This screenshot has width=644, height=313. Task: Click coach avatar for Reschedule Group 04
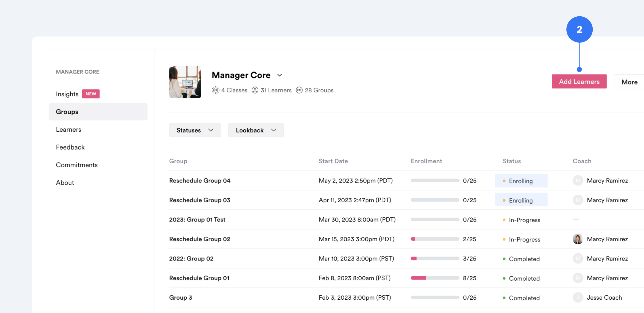(578, 181)
